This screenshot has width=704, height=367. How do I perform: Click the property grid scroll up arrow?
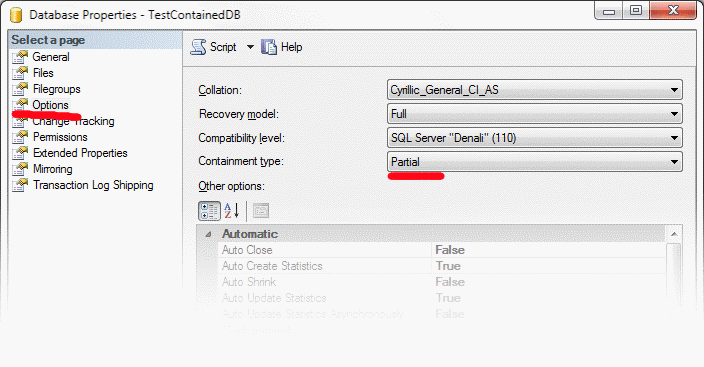tap(674, 234)
